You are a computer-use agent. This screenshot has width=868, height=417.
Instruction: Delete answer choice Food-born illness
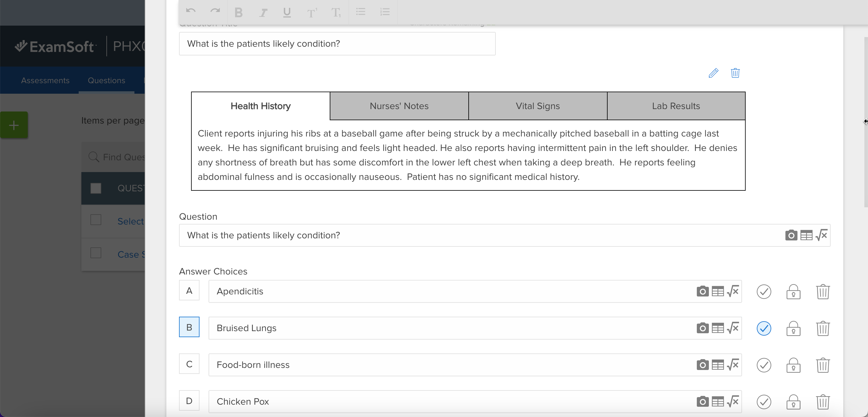(x=823, y=365)
